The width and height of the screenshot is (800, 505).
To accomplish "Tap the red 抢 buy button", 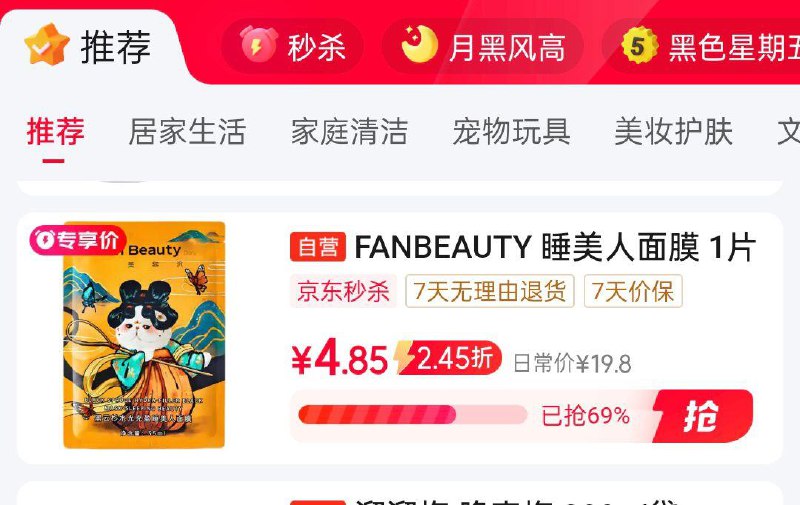I will point(703,416).
